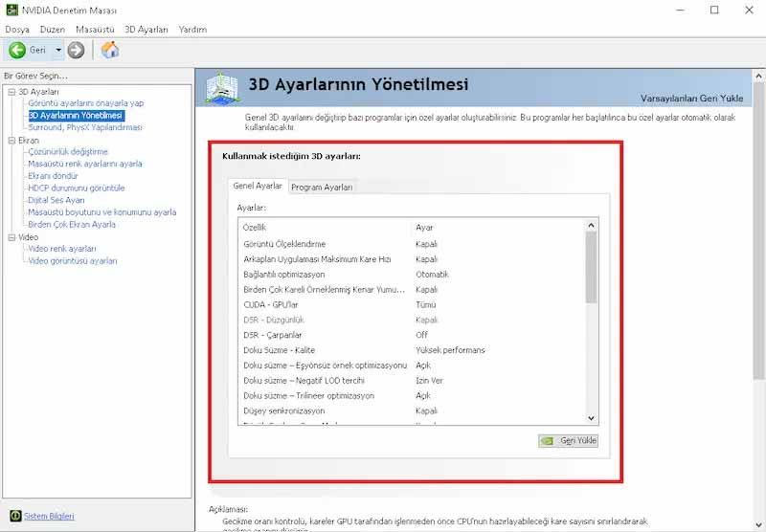The width and height of the screenshot is (766, 532).
Task: Select Doku süzme Negatif LOD tercihi row
Action: point(412,380)
